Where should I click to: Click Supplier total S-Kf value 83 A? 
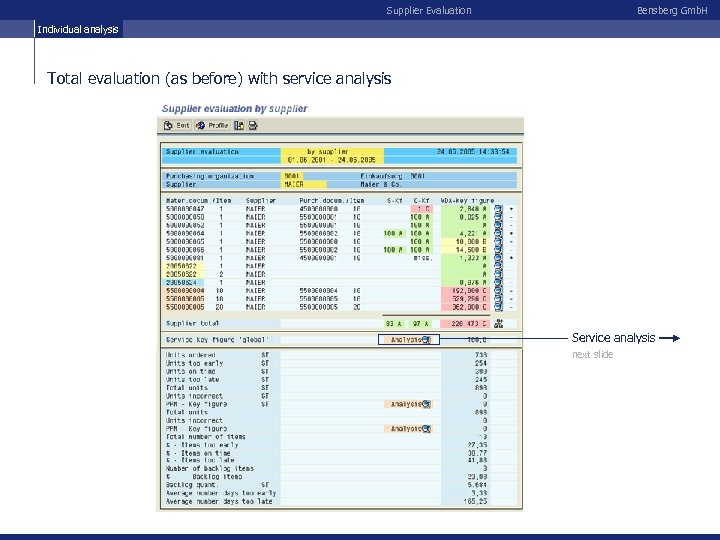click(x=394, y=324)
